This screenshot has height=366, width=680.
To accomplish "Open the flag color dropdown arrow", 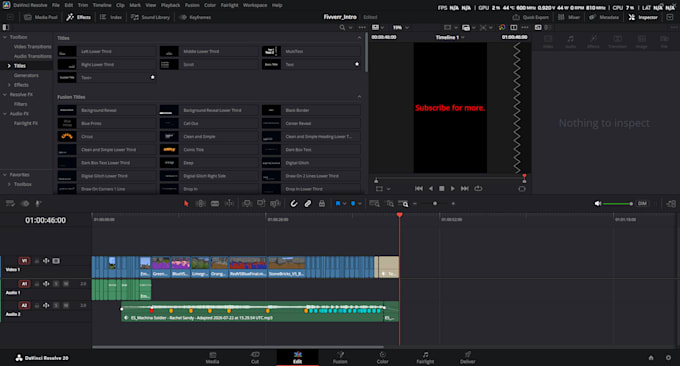I will (x=344, y=204).
